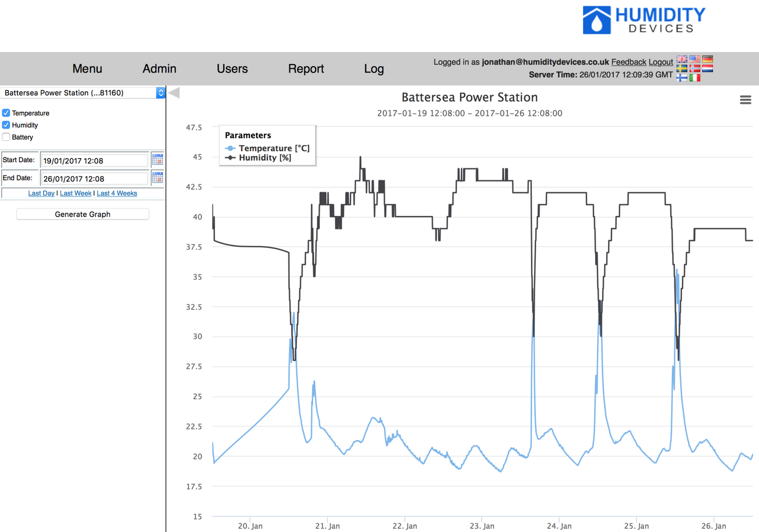Image resolution: width=759 pixels, height=532 pixels.
Task: Uncheck the Temperature checkbox
Action: [x=6, y=113]
